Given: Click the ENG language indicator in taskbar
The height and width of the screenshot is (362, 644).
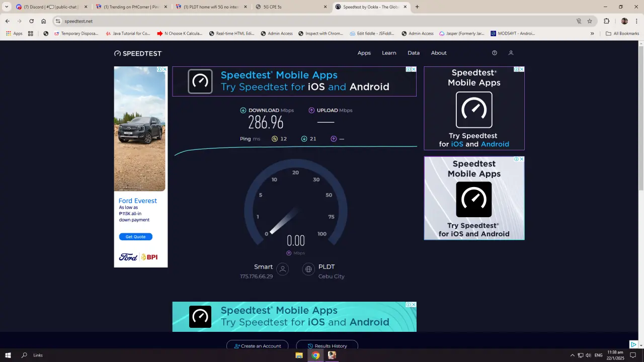Looking at the screenshot, I should [x=599, y=355].
